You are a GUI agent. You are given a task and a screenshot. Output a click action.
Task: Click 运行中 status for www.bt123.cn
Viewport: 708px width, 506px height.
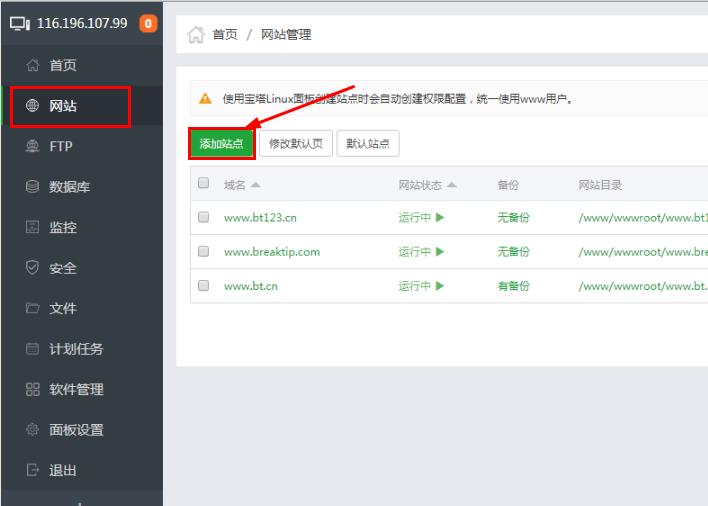click(x=415, y=218)
